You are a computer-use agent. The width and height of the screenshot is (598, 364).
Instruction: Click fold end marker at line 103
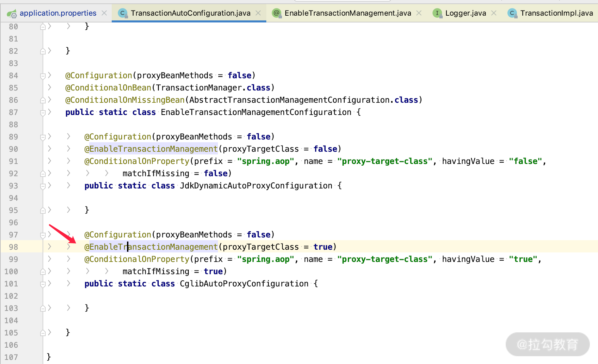(43, 308)
